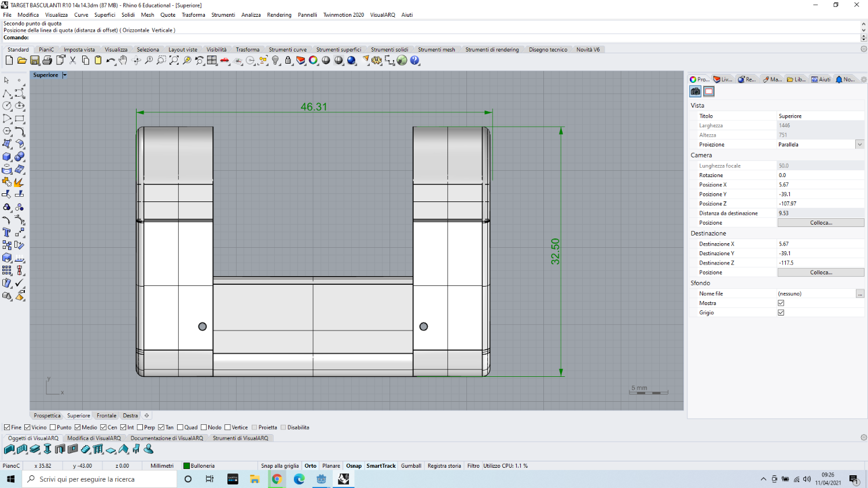This screenshot has width=868, height=488.
Task: Switch to the Prospettiva viewport tab
Action: 47,416
